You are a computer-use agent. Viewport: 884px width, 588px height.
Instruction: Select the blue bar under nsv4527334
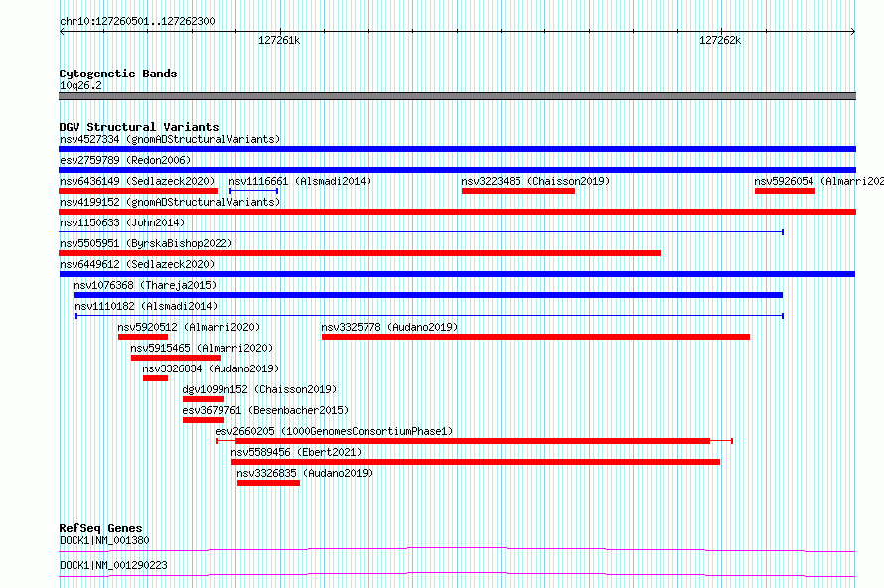[457, 149]
